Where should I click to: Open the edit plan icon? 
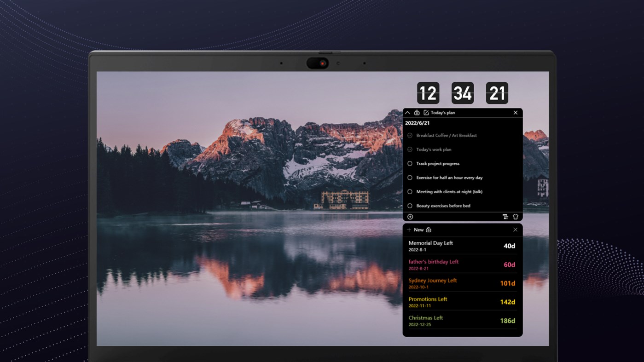click(x=427, y=113)
